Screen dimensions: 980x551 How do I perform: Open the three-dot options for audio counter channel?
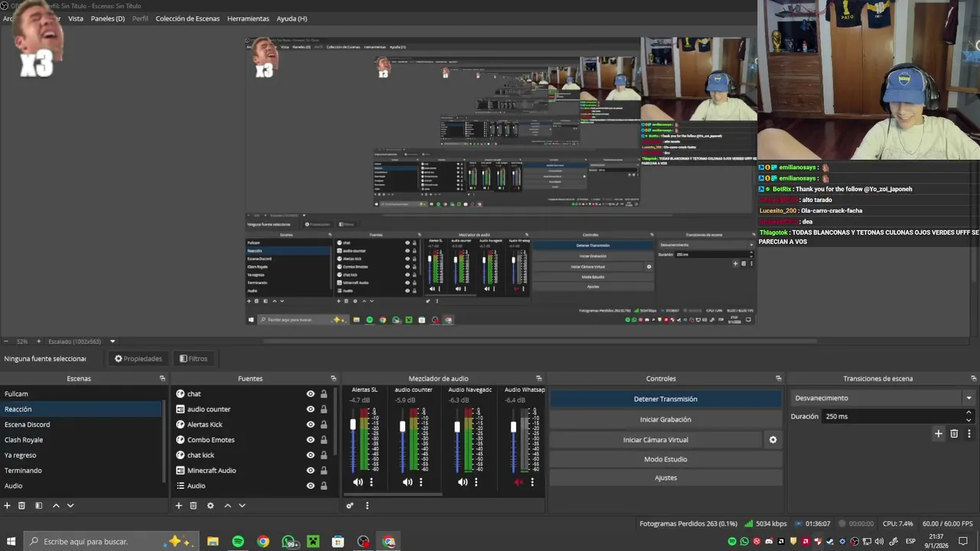tap(420, 482)
